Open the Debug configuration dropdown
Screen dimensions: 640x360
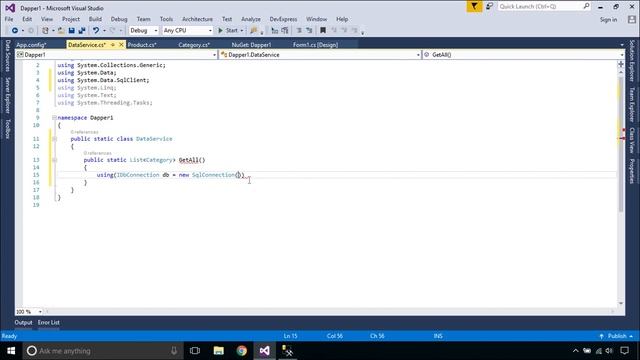[x=156, y=31]
